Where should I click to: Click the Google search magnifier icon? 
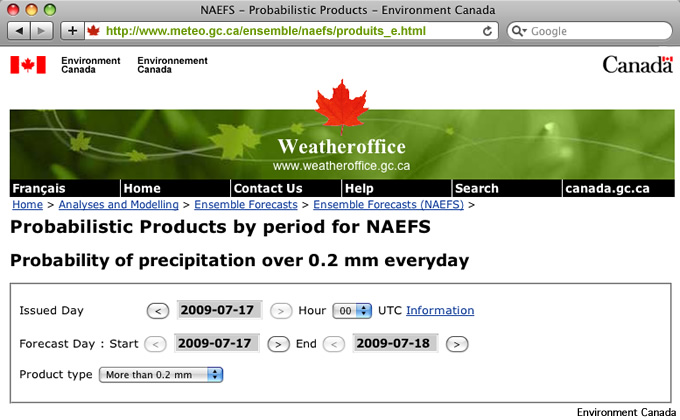[x=518, y=31]
